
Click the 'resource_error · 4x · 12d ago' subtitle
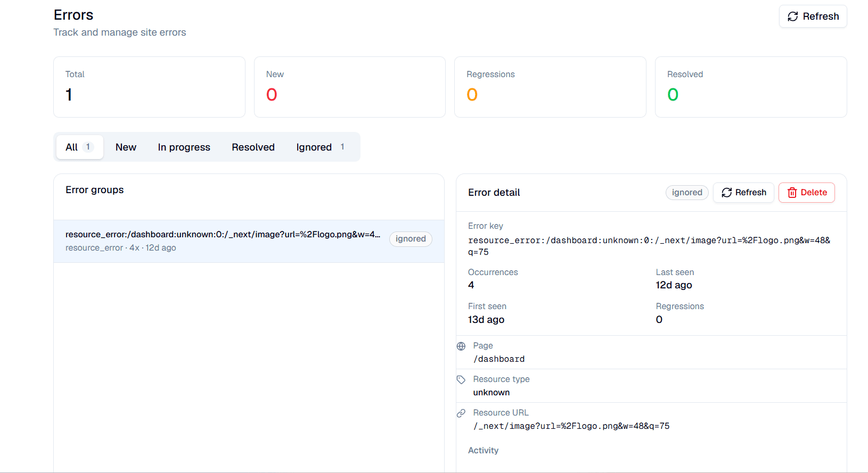pos(121,248)
